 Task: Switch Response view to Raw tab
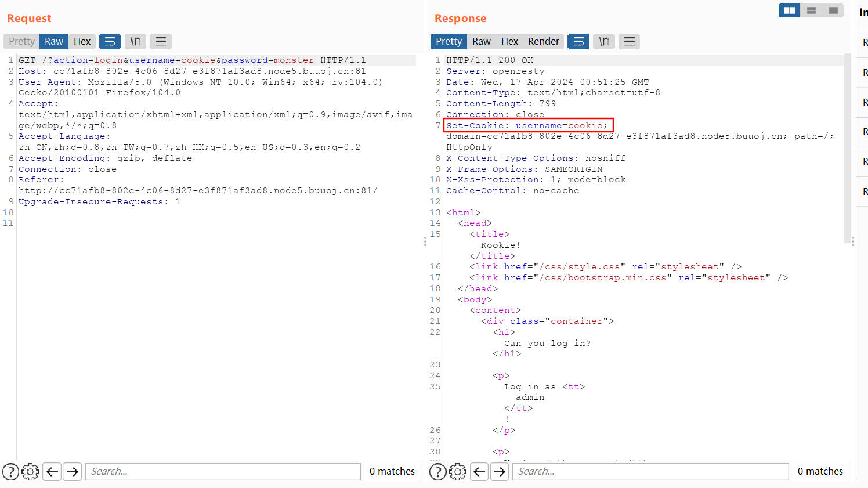tap(481, 41)
